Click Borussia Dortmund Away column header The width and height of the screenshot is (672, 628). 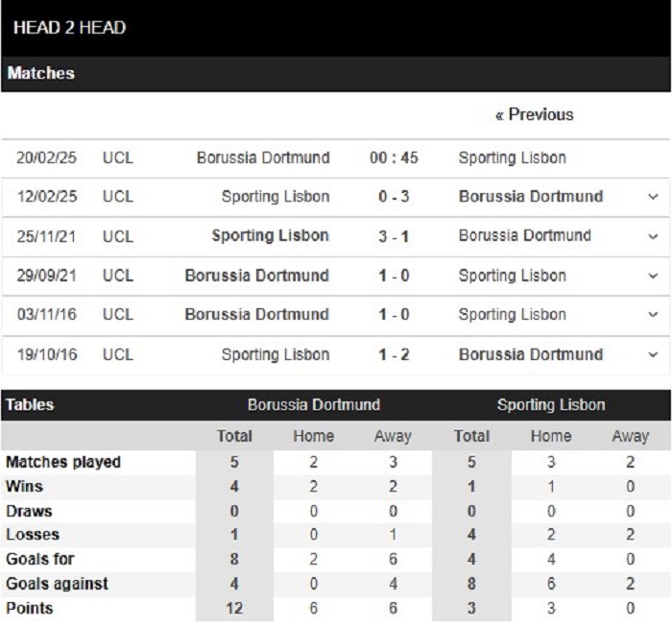point(393,436)
